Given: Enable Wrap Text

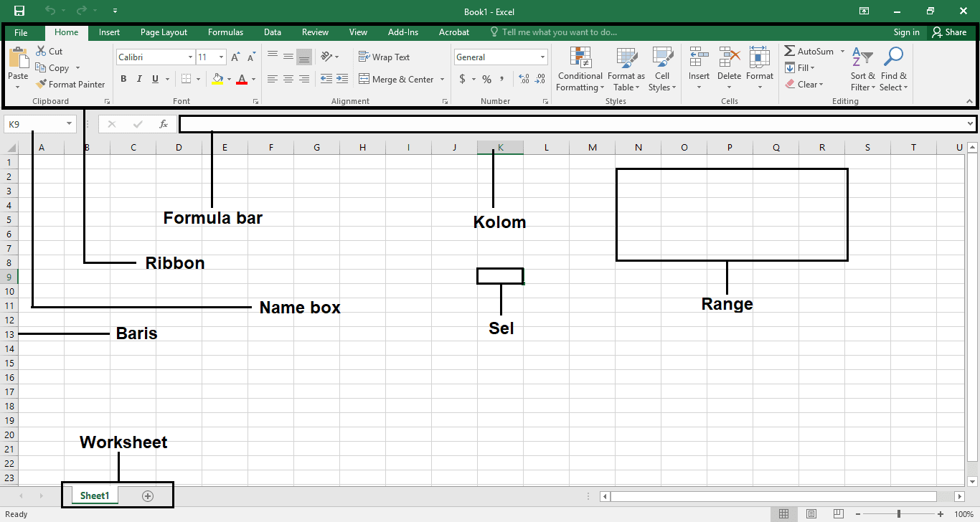Looking at the screenshot, I should 385,57.
